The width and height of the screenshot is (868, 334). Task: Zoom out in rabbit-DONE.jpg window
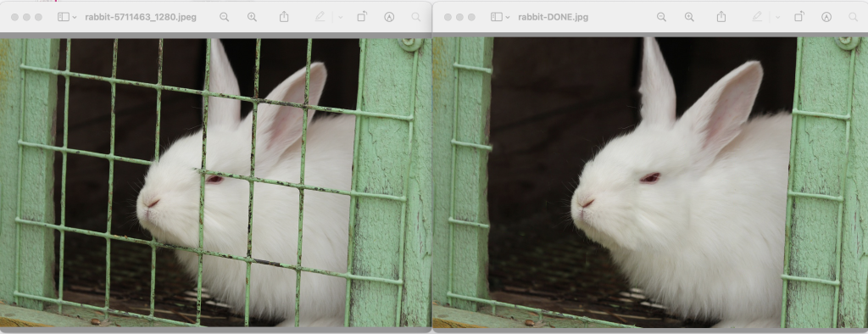tap(661, 17)
